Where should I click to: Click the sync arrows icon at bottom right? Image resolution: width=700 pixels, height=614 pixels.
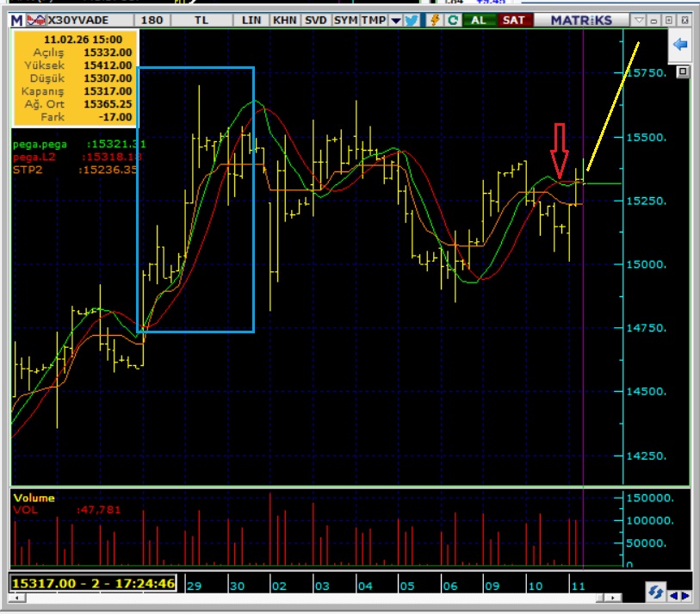(655, 592)
